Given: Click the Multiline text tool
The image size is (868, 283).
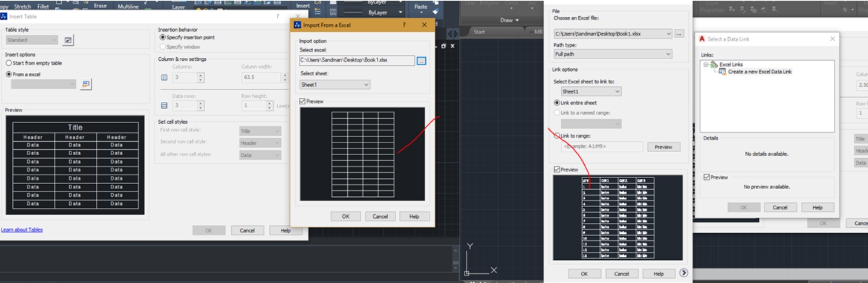Looking at the screenshot, I should point(128,6).
